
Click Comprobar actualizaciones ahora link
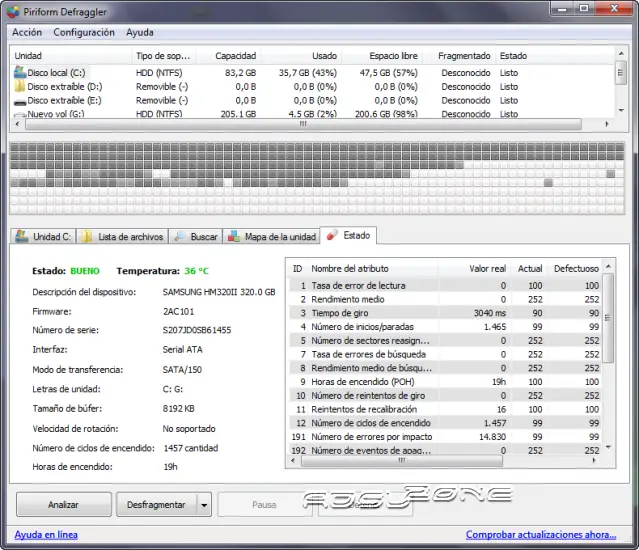pos(541,535)
